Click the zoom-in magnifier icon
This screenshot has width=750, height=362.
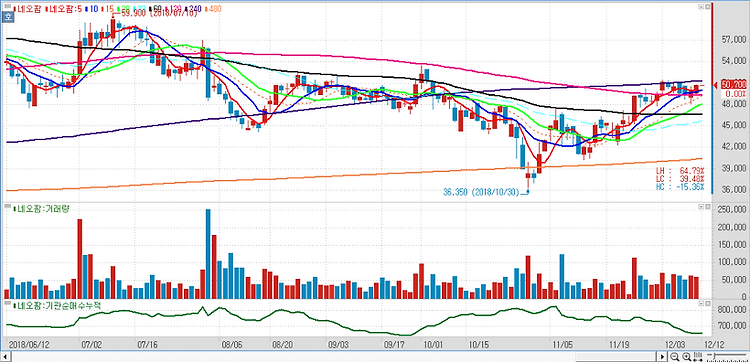pos(686,357)
